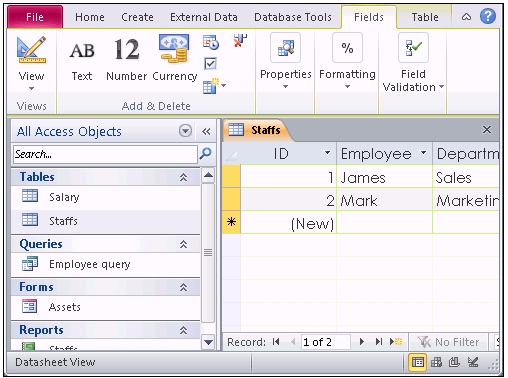Go to next record
Image resolution: width=508 pixels, height=378 pixels.
(362, 342)
